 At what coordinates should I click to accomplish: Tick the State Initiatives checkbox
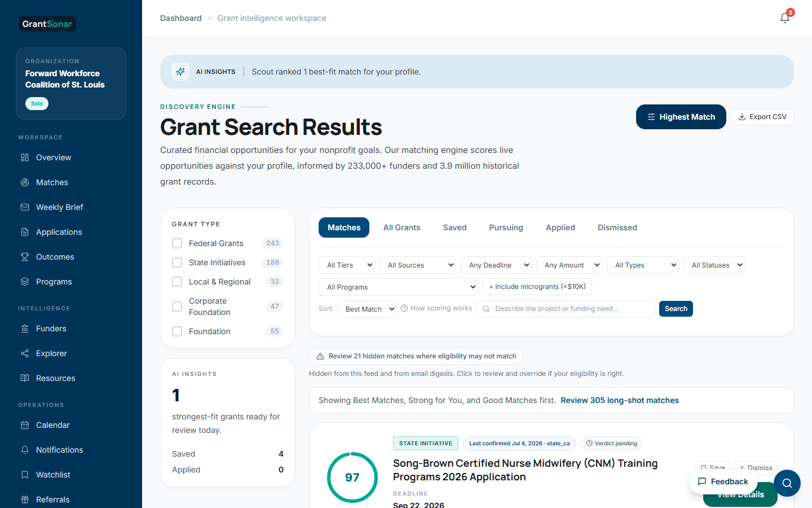coord(177,262)
